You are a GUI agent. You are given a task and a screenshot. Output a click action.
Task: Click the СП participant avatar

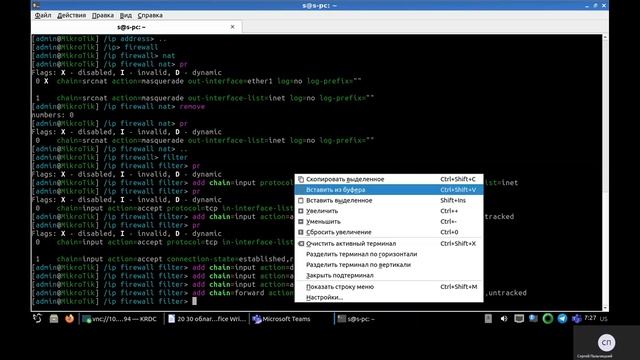click(x=606, y=342)
